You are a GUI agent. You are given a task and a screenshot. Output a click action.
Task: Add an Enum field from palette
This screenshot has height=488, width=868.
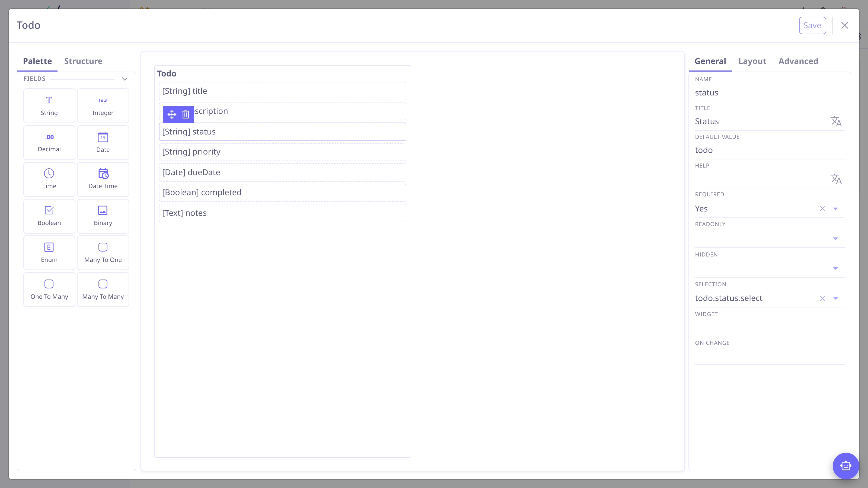coord(49,253)
